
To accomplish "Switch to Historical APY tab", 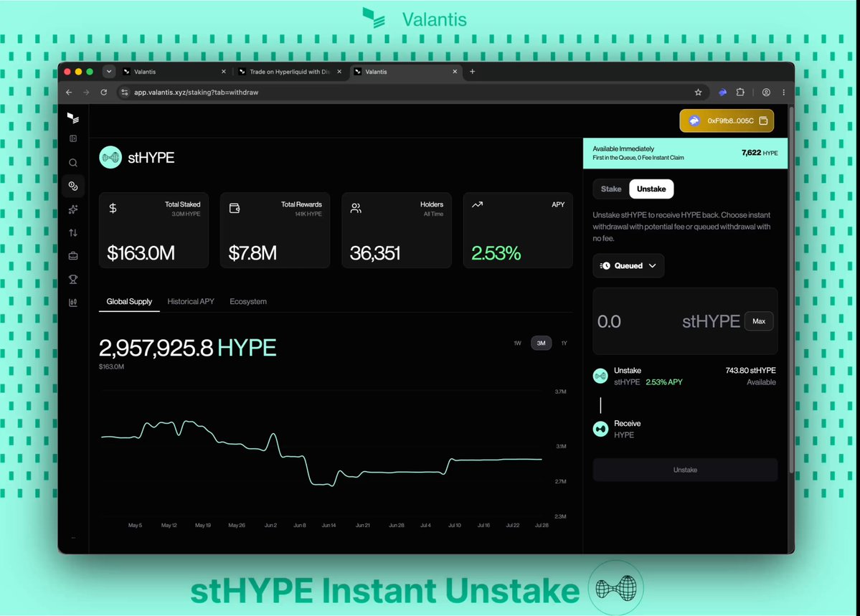I will tap(191, 302).
